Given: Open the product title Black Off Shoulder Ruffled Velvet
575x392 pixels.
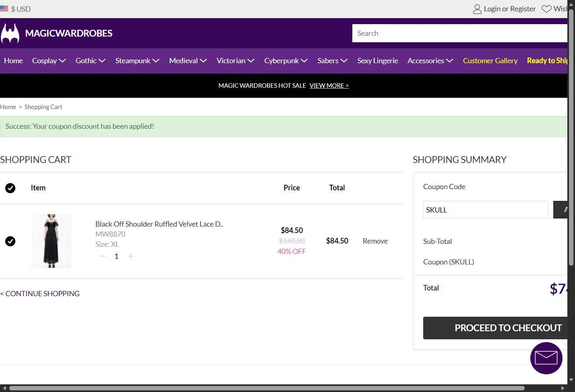Looking at the screenshot, I should click(159, 224).
